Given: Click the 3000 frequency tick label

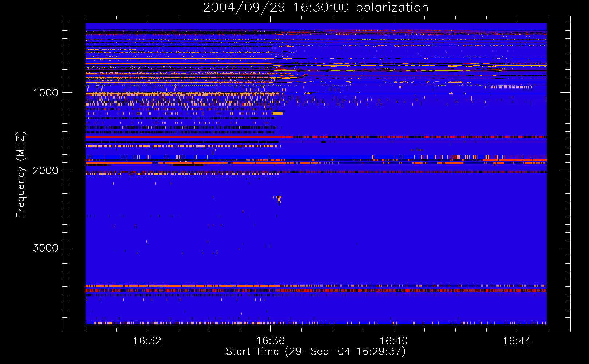Looking at the screenshot, I should (46, 248).
